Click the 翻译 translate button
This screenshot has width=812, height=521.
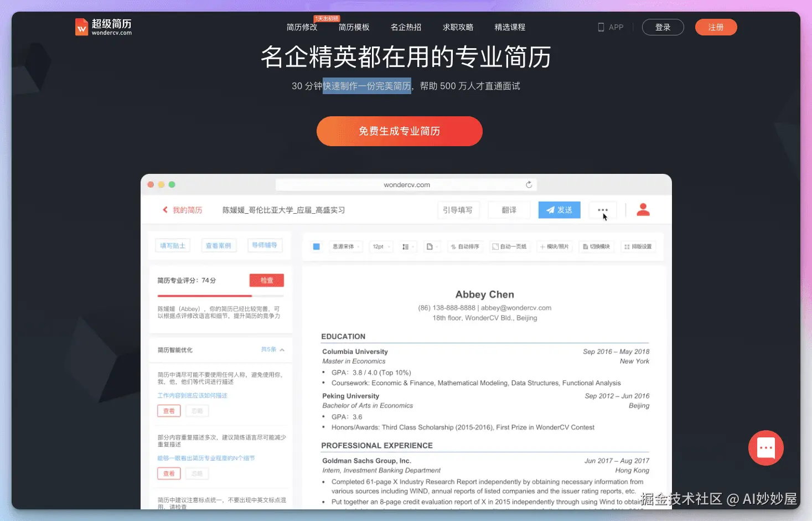point(509,210)
